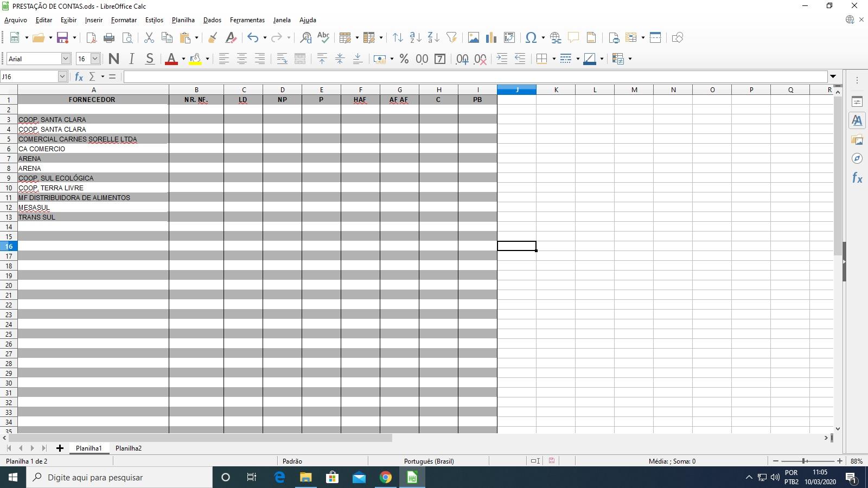The image size is (868, 488).
Task: Toggle wrap text
Action: (x=282, y=59)
